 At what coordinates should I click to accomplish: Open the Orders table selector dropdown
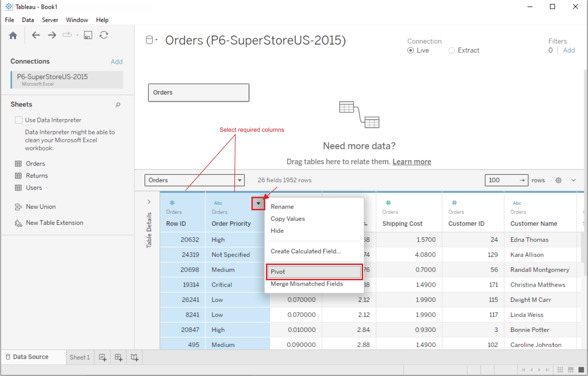tap(195, 180)
